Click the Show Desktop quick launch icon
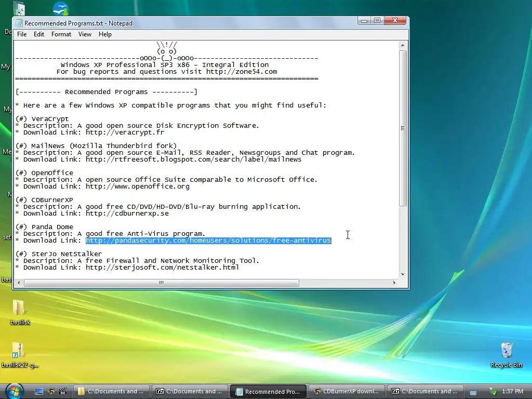Viewport: 532px width, 399px height. coord(39,391)
